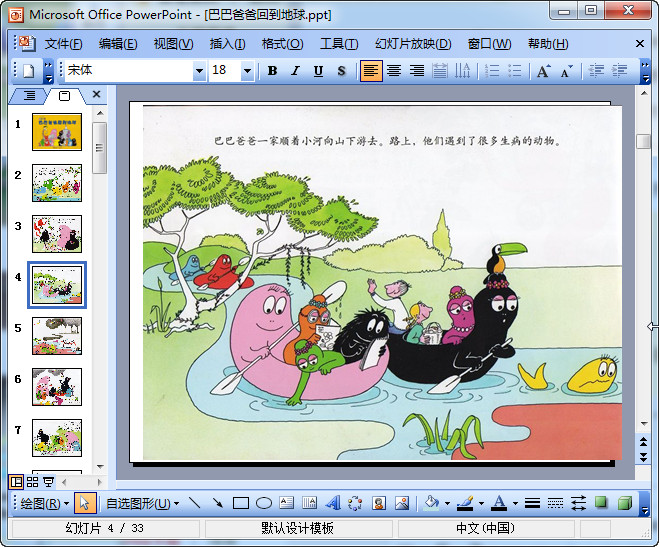Open 文件(F) menu
Image resolution: width=659 pixels, height=547 pixels.
[63, 44]
